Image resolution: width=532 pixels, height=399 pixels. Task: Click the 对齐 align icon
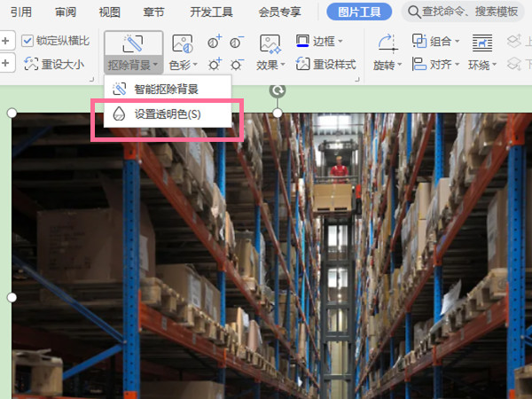coord(419,64)
